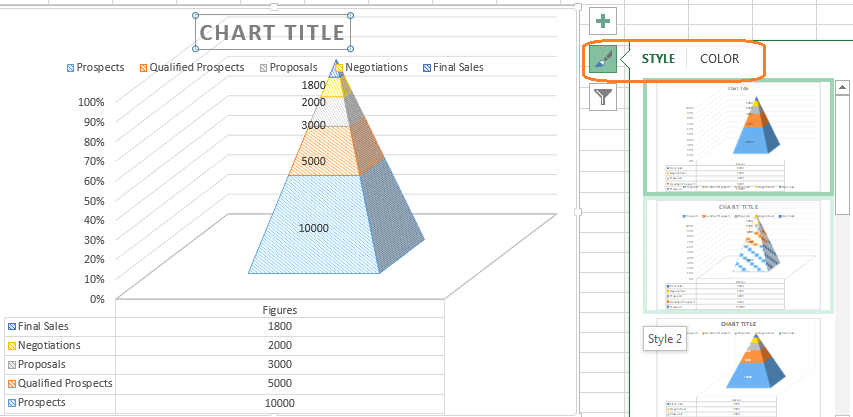Choose the third chart style thumbnail
Image resolution: width=853 pixels, height=417 pixels.
[738, 366]
